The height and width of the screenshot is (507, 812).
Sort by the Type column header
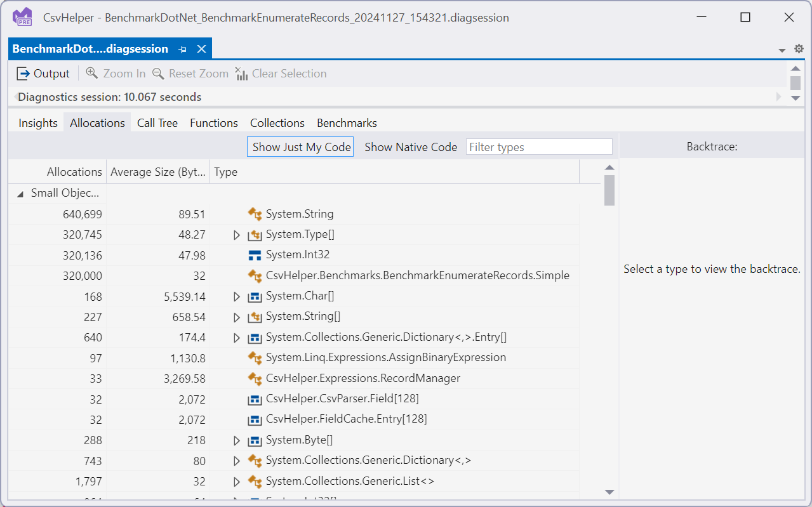[x=394, y=172]
